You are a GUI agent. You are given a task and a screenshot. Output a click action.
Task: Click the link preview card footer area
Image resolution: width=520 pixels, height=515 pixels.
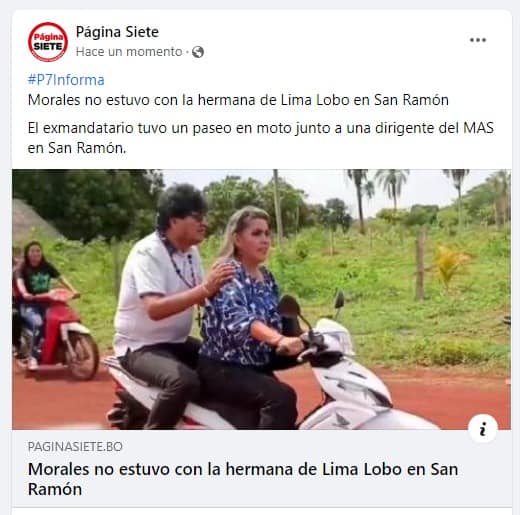point(261,469)
